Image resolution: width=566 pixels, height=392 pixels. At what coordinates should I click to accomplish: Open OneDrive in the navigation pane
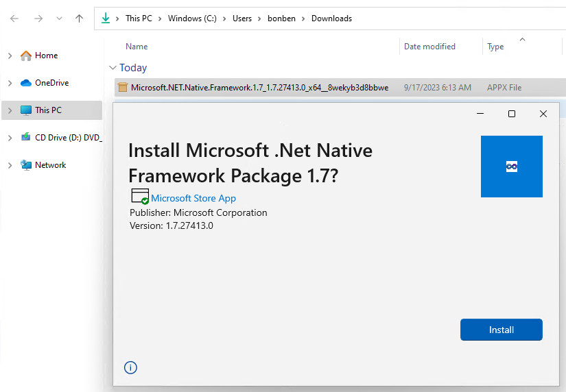[x=51, y=83]
